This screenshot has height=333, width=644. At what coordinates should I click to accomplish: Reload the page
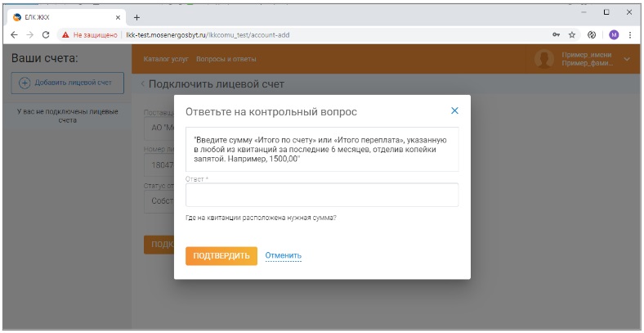[x=46, y=35]
